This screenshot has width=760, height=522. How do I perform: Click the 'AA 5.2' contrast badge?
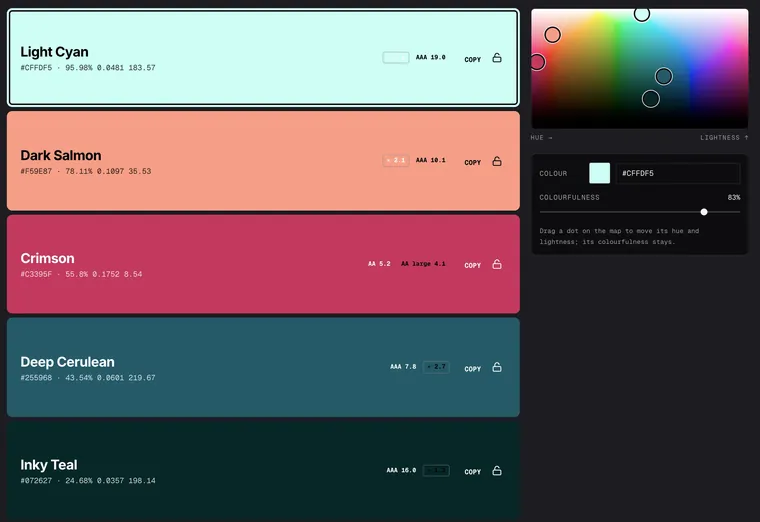tap(379, 264)
